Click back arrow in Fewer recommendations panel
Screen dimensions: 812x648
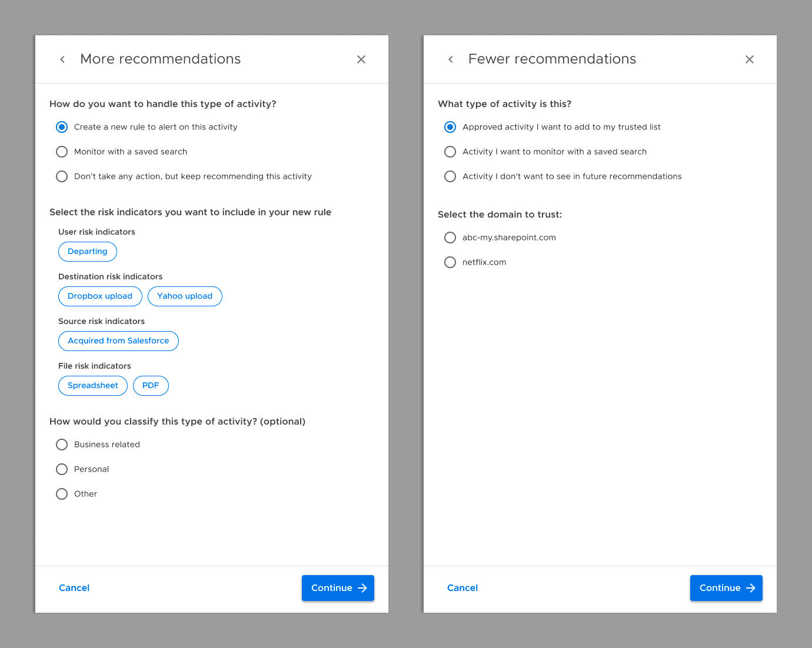point(451,59)
